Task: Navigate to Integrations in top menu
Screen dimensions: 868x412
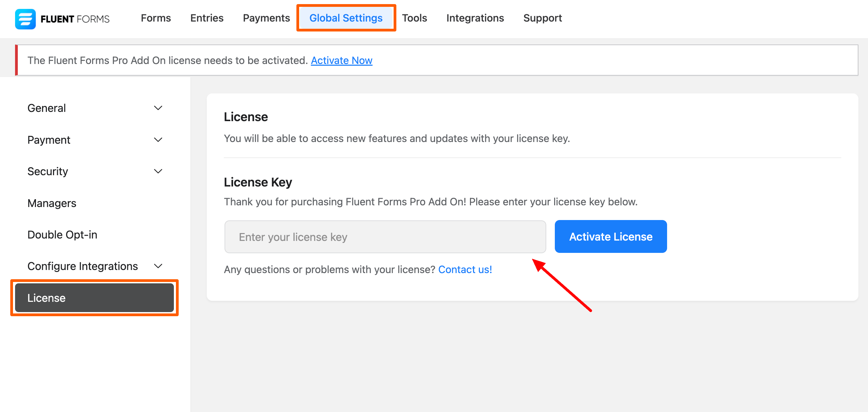Action: pos(475,18)
